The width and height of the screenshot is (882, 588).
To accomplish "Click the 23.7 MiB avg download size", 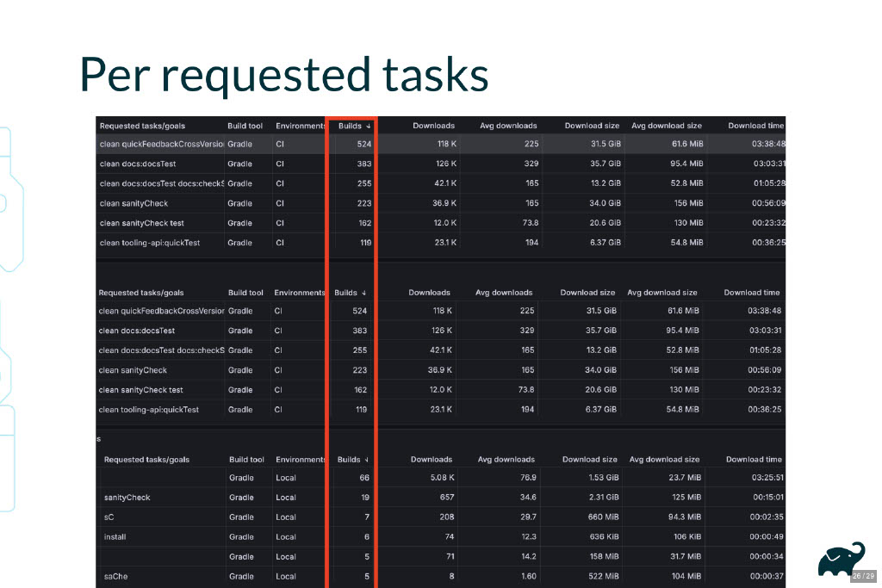I will click(685, 478).
